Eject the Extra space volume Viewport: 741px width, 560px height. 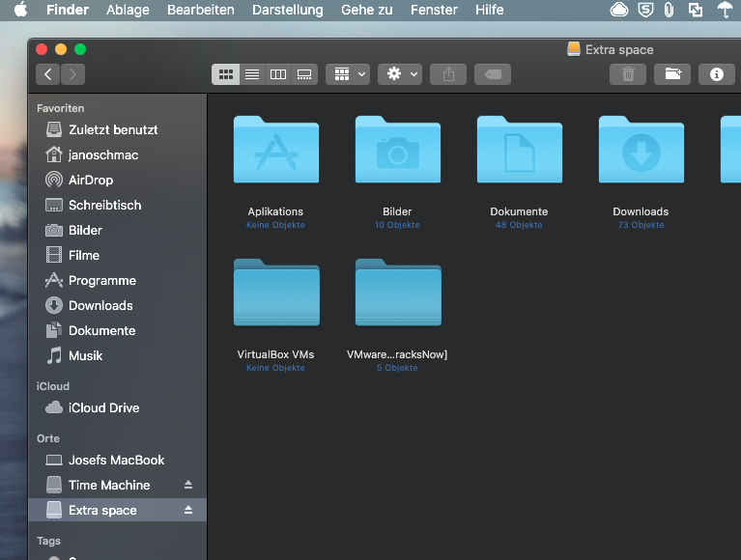[x=188, y=510]
